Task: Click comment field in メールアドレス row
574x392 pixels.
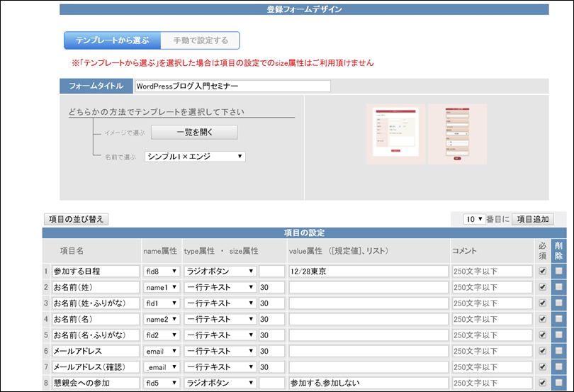Action: click(x=492, y=351)
